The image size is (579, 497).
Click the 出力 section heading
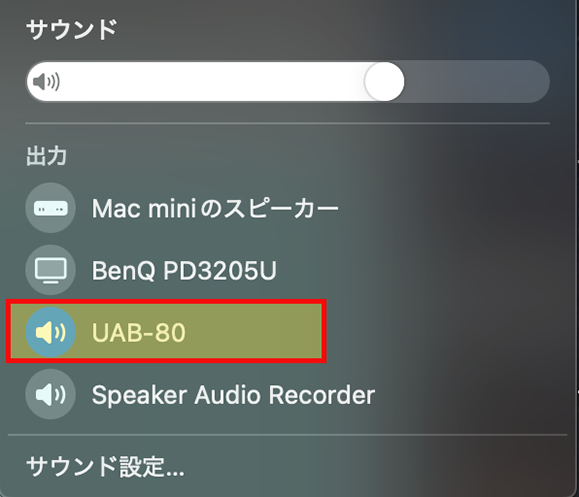(x=46, y=156)
